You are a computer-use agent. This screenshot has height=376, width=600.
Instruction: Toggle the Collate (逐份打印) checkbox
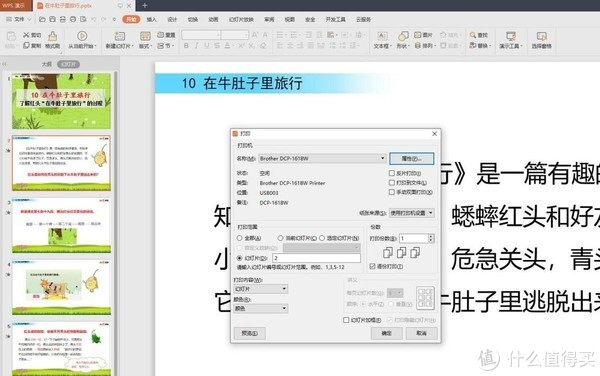(x=372, y=266)
